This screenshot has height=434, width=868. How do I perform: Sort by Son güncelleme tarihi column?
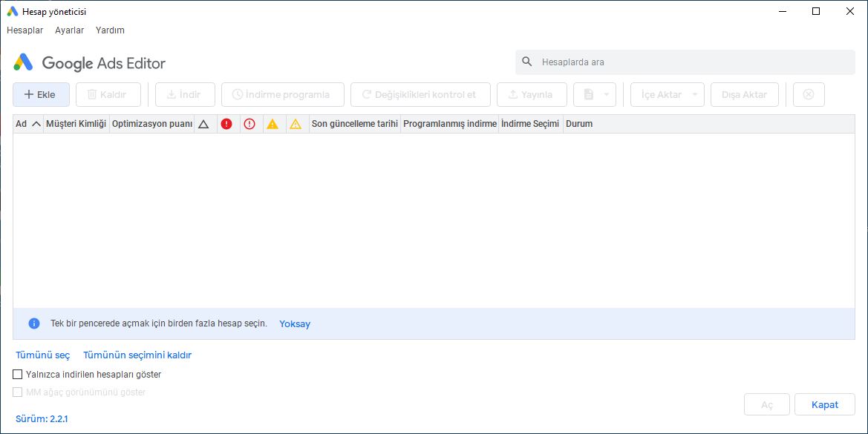355,124
